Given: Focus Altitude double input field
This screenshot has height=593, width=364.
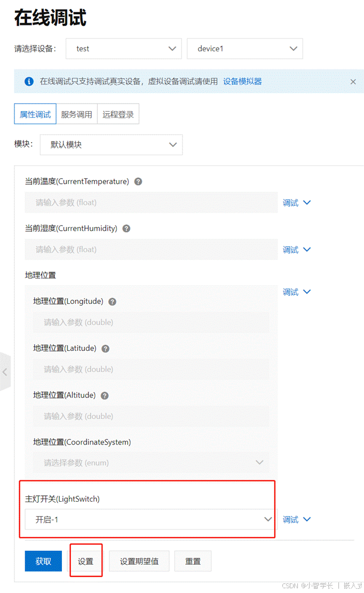Looking at the screenshot, I should (x=151, y=416).
